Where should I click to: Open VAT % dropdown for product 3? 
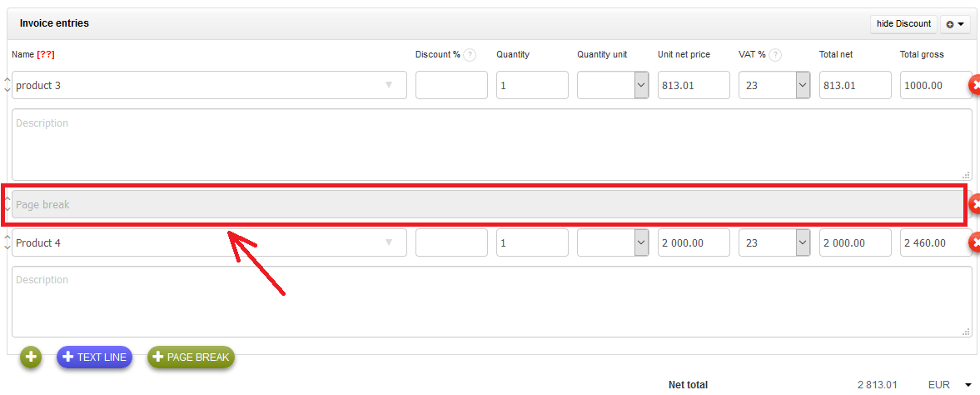point(803,85)
